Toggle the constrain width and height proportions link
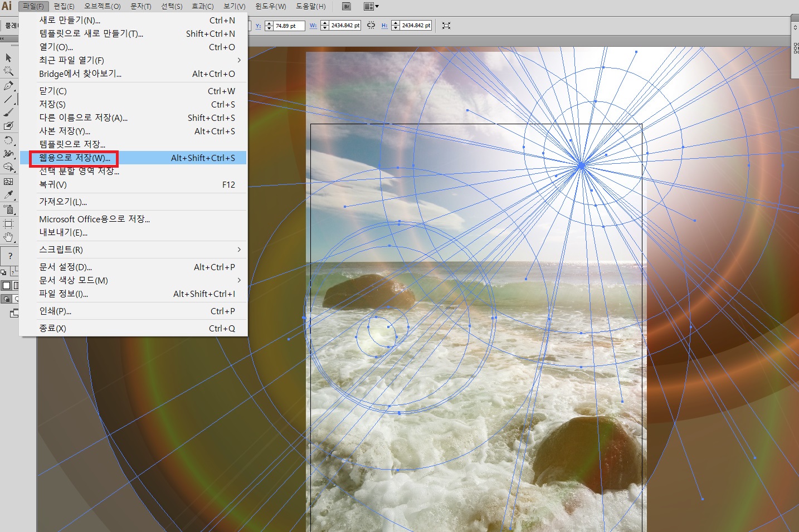Image resolution: width=799 pixels, height=532 pixels. click(x=371, y=26)
